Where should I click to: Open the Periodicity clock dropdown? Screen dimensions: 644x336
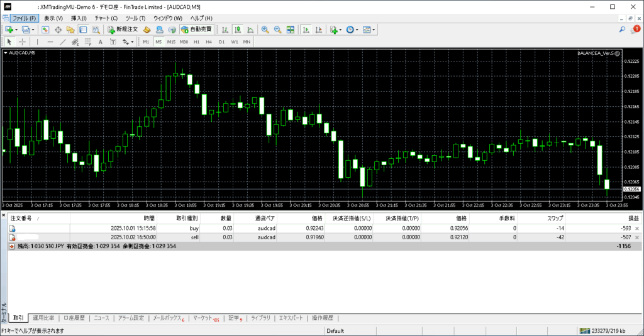[x=357, y=30]
